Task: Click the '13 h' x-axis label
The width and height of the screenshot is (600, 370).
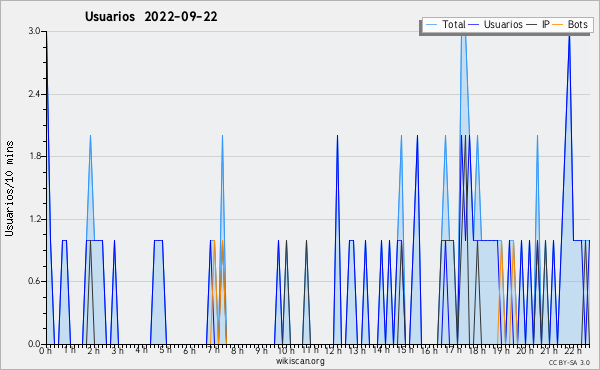Action: 357,350
